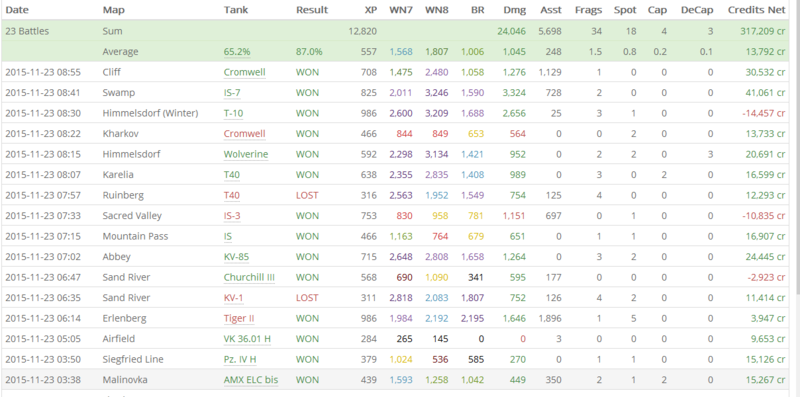Screen dimensions: 800x397
Task: Open Cromwell tank link in Cliff battle
Action: click(244, 72)
